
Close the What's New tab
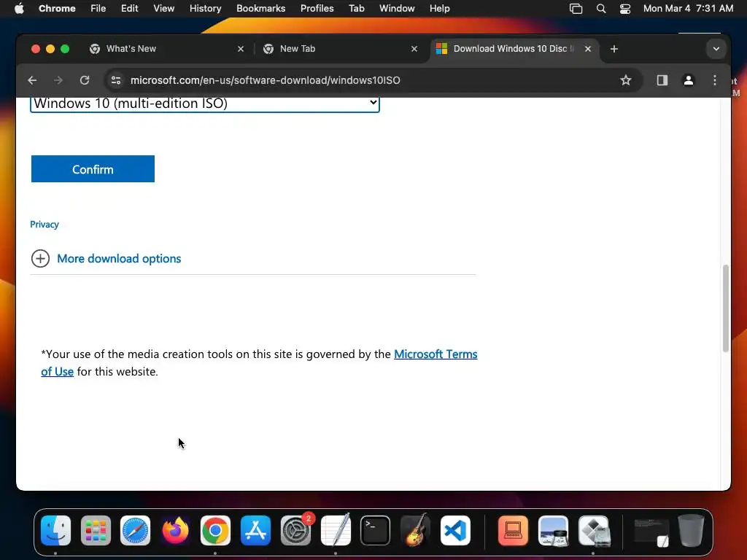[x=241, y=49]
